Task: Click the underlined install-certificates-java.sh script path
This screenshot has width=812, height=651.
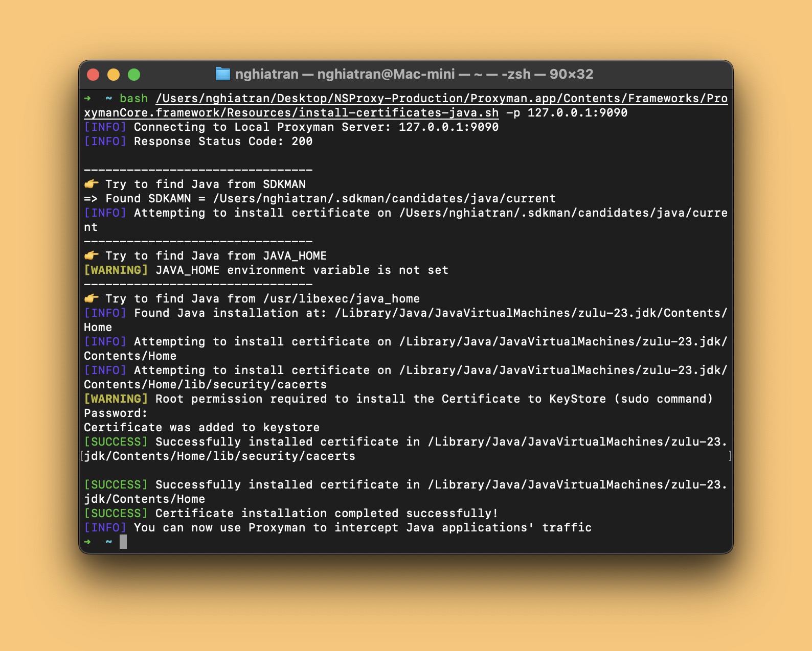Action: click(x=405, y=105)
